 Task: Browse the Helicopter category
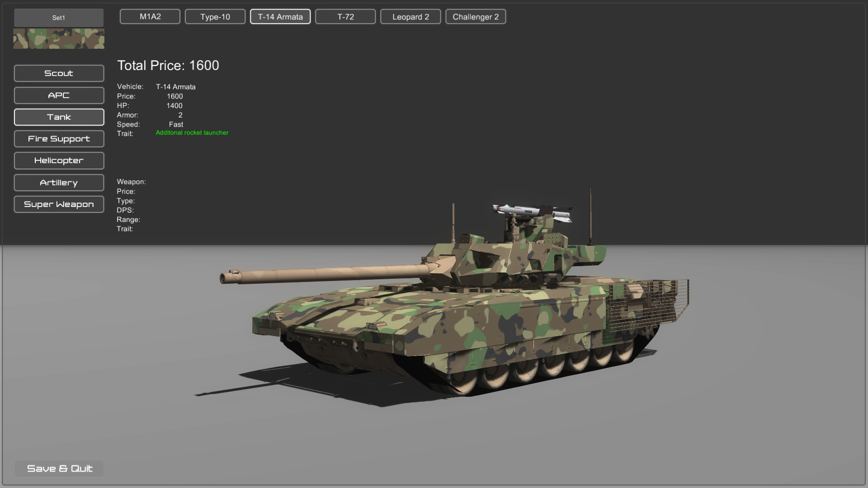[x=59, y=160]
